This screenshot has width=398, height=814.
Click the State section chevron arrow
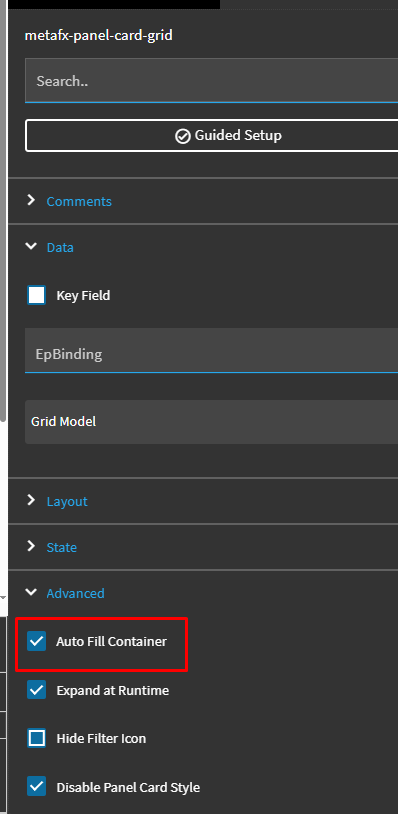pyautogui.click(x=31, y=546)
